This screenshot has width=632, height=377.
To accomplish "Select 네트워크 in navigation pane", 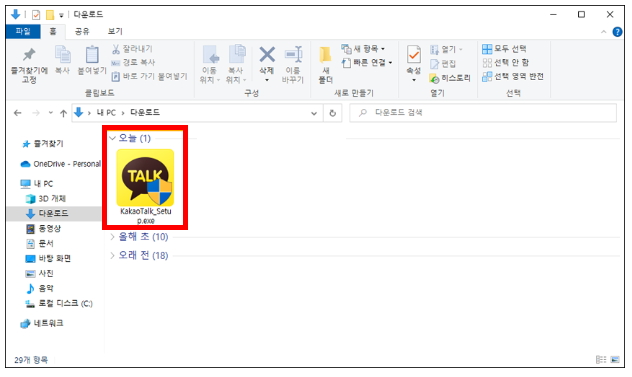I will pos(42,323).
